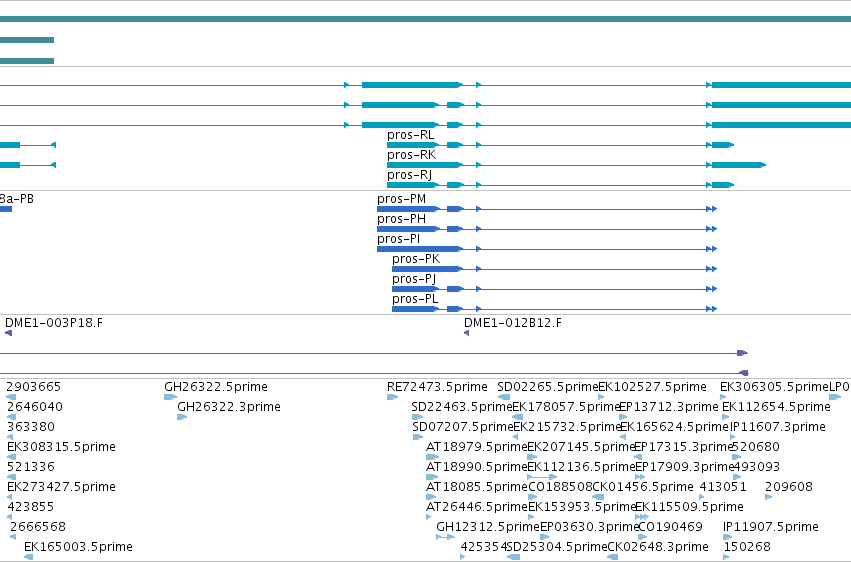Click EP17315.3prime EST label

(683, 447)
